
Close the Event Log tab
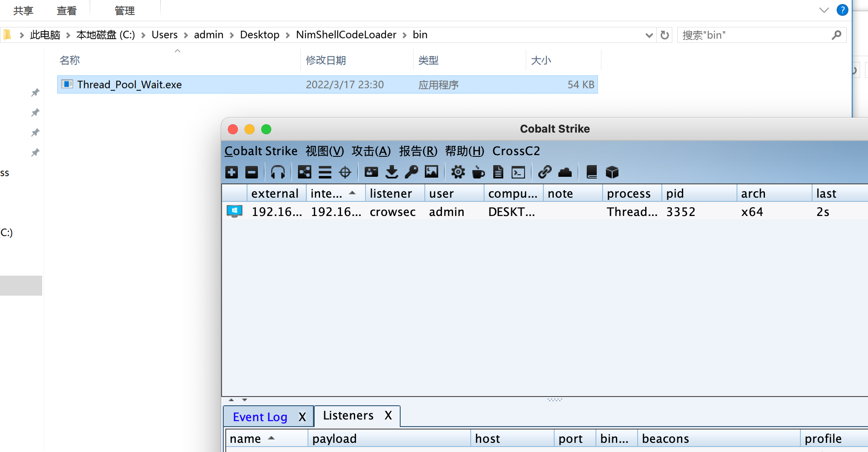point(303,417)
